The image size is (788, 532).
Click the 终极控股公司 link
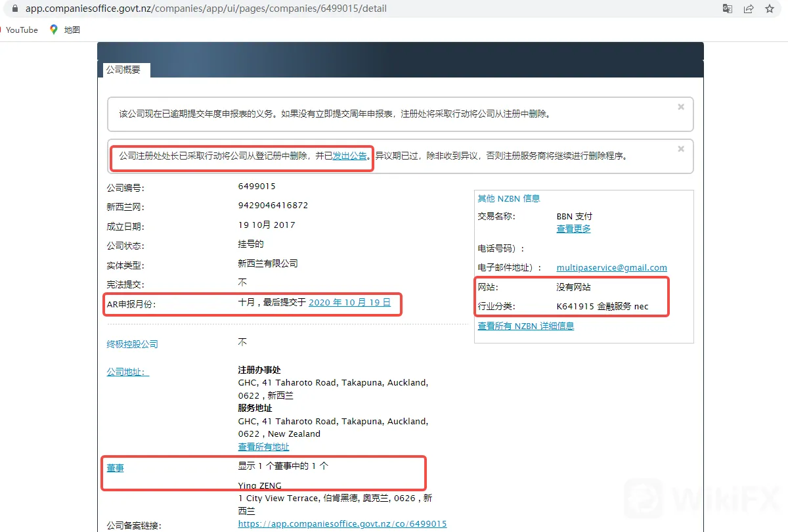point(133,344)
